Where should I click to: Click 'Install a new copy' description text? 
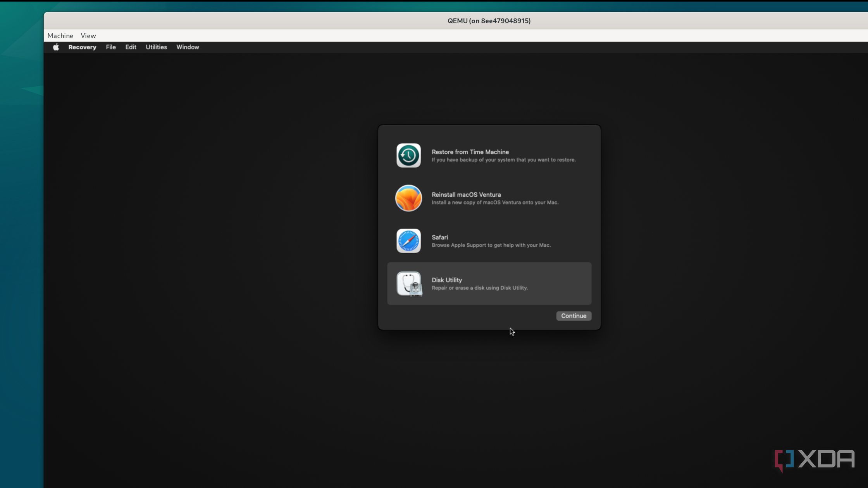(x=495, y=203)
